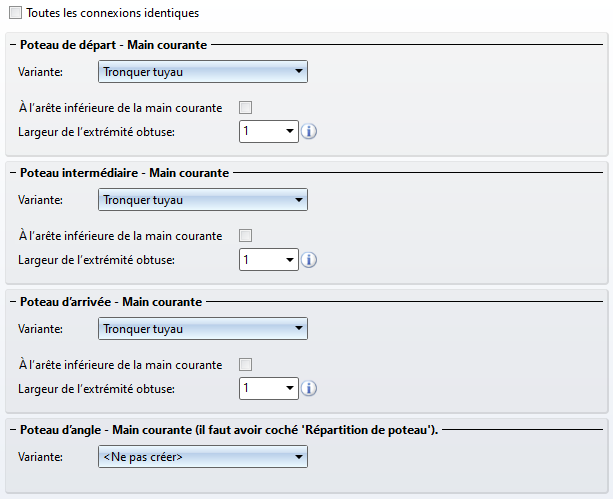Open Variante dropdown for Poteau intermédiaire
The height and width of the screenshot is (499, 613).
click(203, 200)
